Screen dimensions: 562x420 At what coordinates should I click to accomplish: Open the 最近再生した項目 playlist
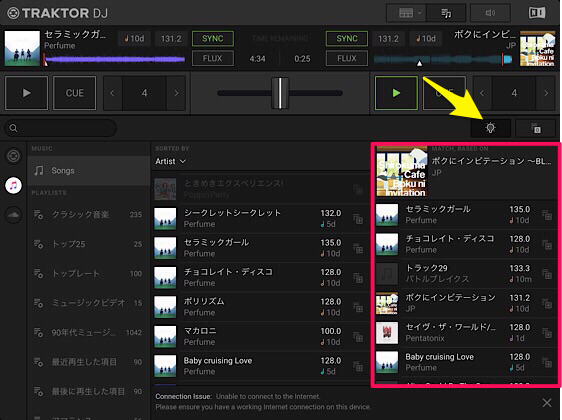pyautogui.click(x=89, y=362)
